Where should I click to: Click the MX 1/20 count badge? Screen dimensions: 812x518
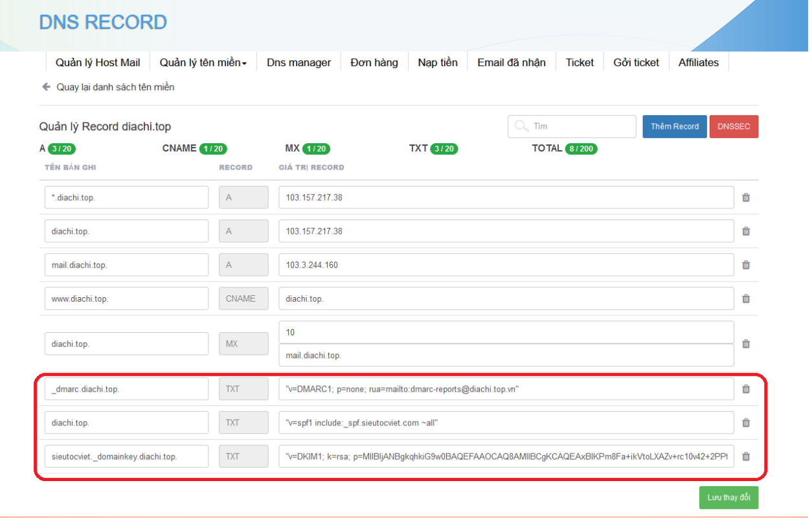point(316,149)
